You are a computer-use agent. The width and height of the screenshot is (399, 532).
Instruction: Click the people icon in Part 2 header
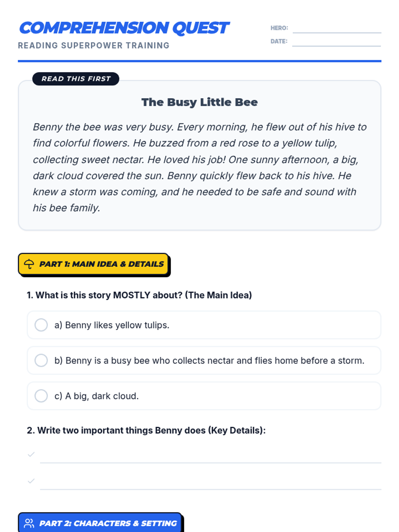coord(29,523)
